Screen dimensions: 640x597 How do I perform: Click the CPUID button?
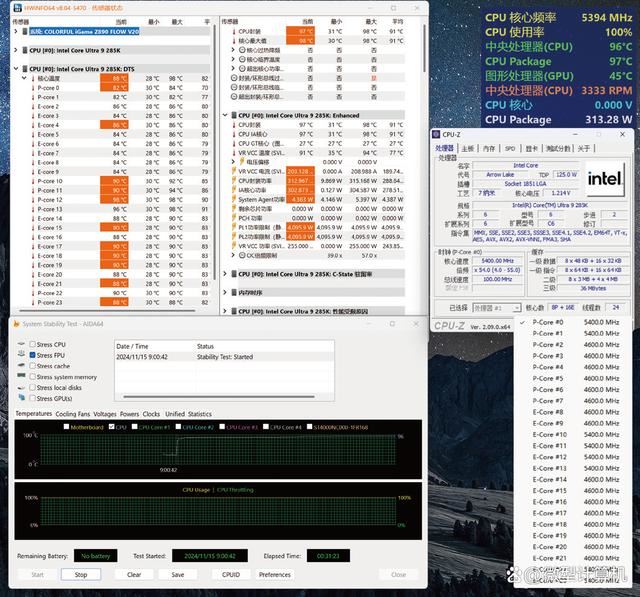229,575
